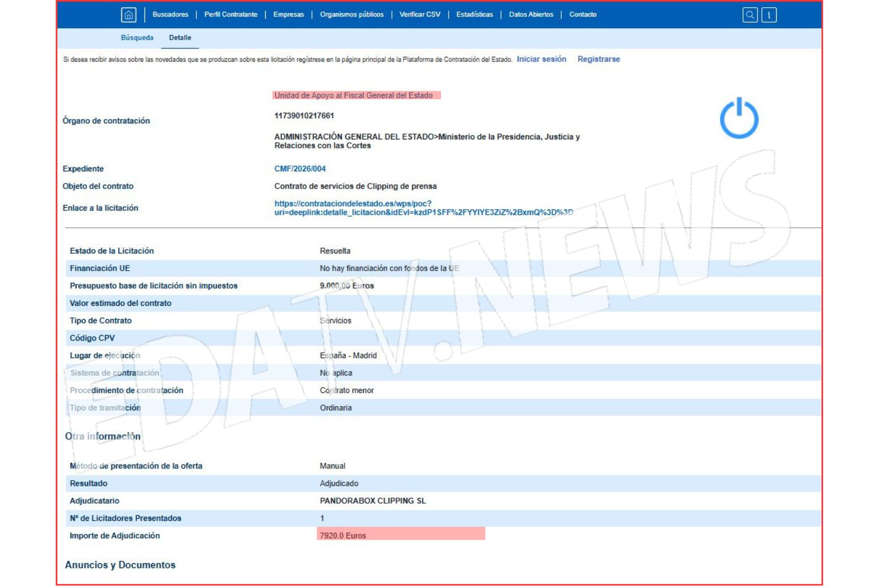Go to Empresas section
Image resolution: width=882 pixels, height=588 pixels.
click(x=288, y=14)
